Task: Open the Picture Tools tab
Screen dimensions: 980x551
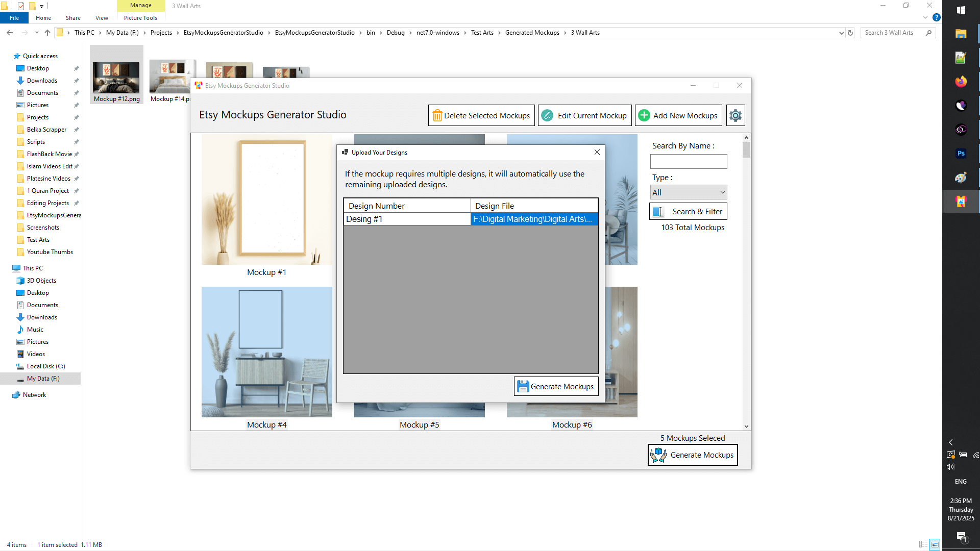Action: (x=140, y=18)
